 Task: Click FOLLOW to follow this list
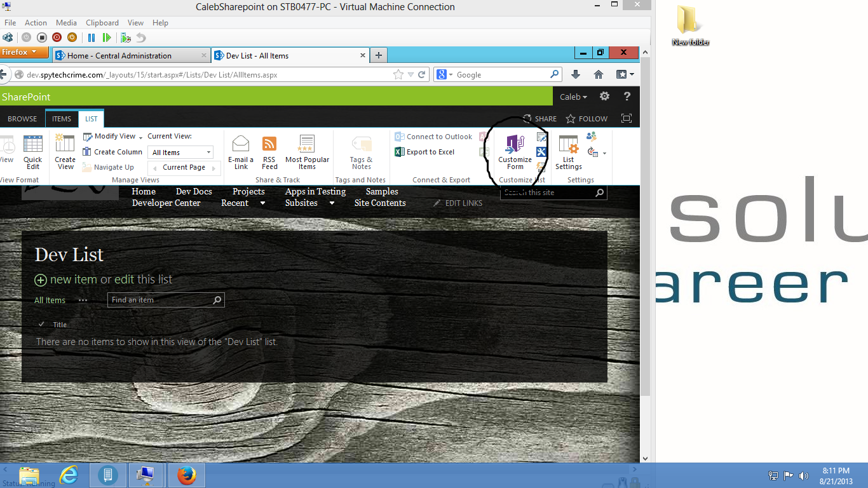tap(587, 119)
